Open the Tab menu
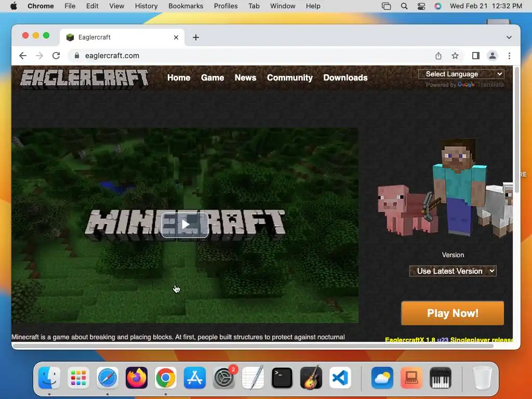Viewport: 532px width, 399px height. [254, 6]
